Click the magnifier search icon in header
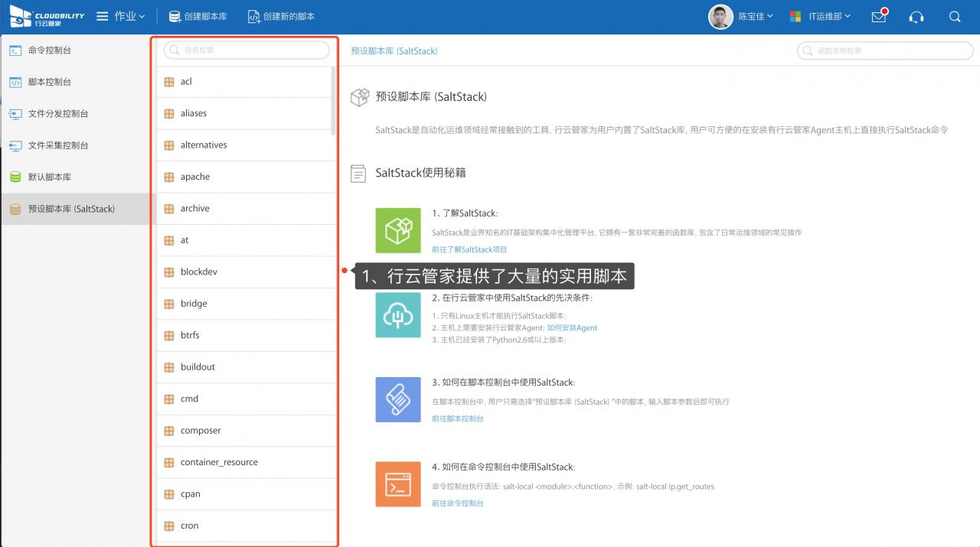980x547 pixels. [954, 17]
